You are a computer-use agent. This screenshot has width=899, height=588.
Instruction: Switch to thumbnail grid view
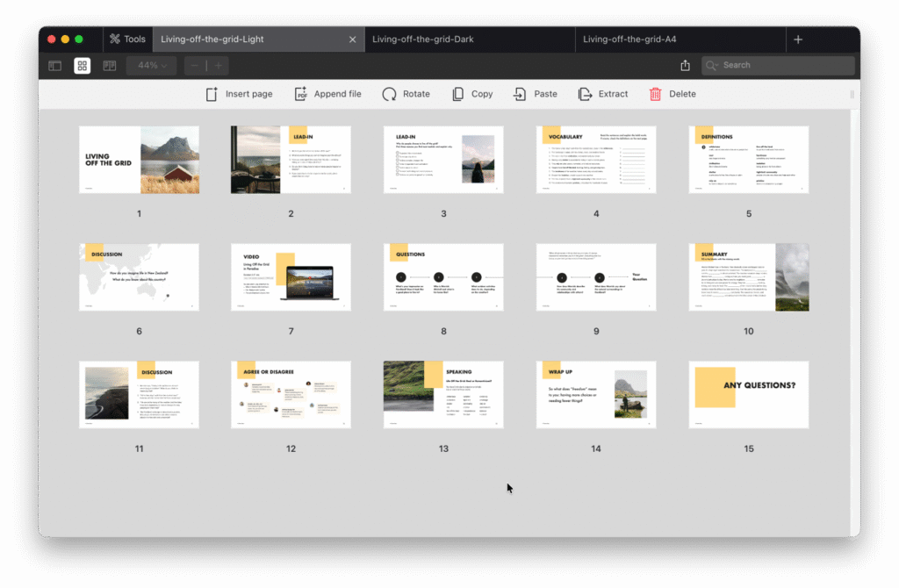point(82,65)
